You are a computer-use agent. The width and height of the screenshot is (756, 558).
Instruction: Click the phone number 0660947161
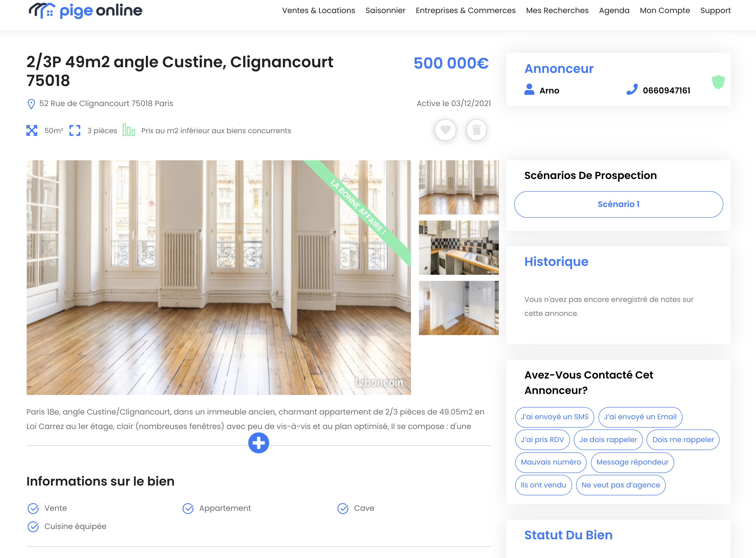666,90
